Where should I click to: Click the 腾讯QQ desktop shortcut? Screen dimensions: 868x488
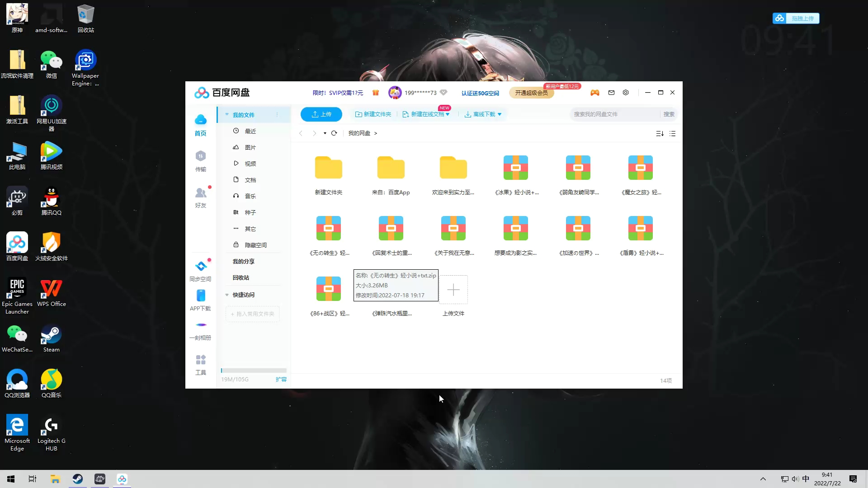coord(52,201)
